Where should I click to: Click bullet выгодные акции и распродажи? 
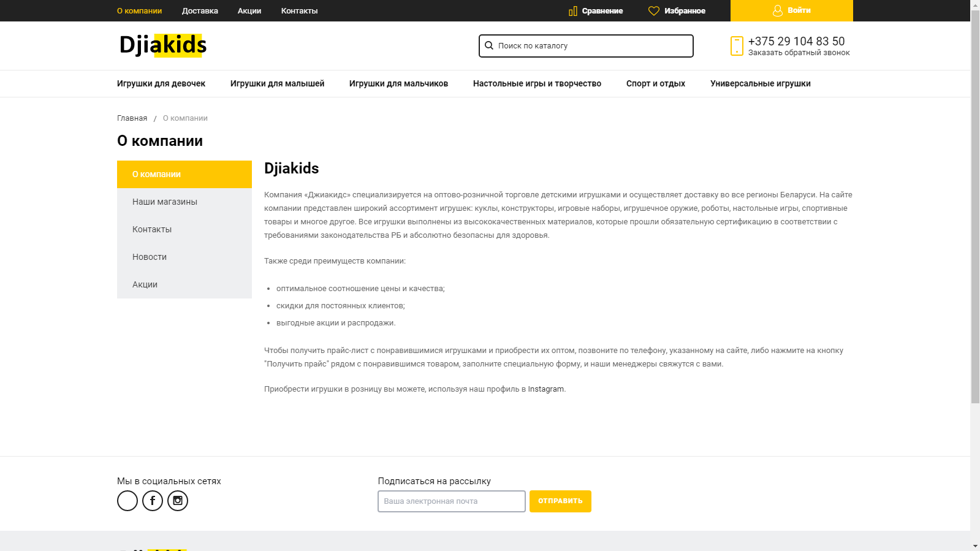tap(336, 323)
